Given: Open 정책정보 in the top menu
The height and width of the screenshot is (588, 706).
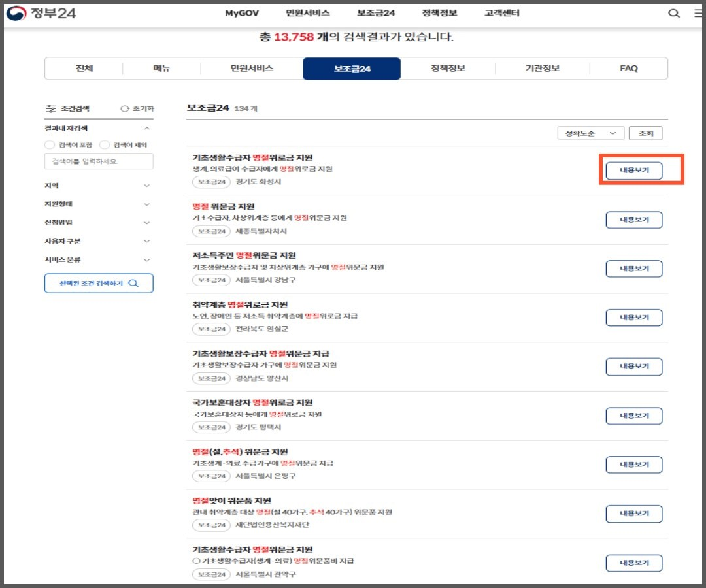Looking at the screenshot, I should [439, 13].
